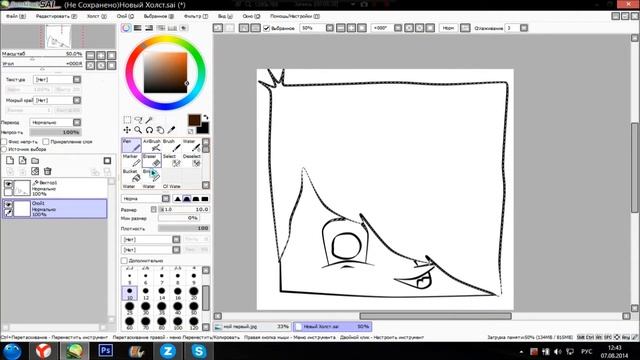
Task: Select the Bucket fill tool
Action: click(x=131, y=176)
